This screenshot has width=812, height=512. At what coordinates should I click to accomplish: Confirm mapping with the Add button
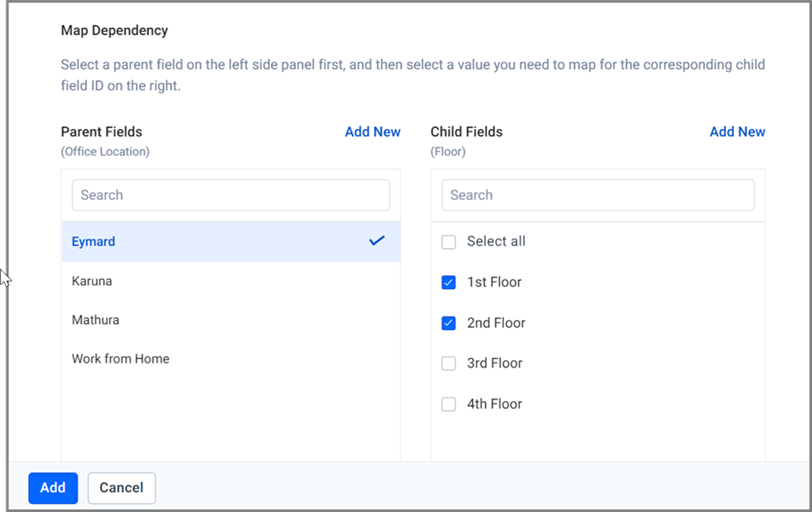click(53, 488)
